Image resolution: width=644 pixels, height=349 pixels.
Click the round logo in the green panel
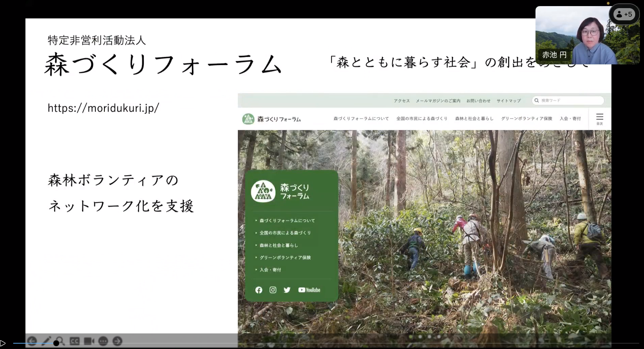[x=263, y=191]
